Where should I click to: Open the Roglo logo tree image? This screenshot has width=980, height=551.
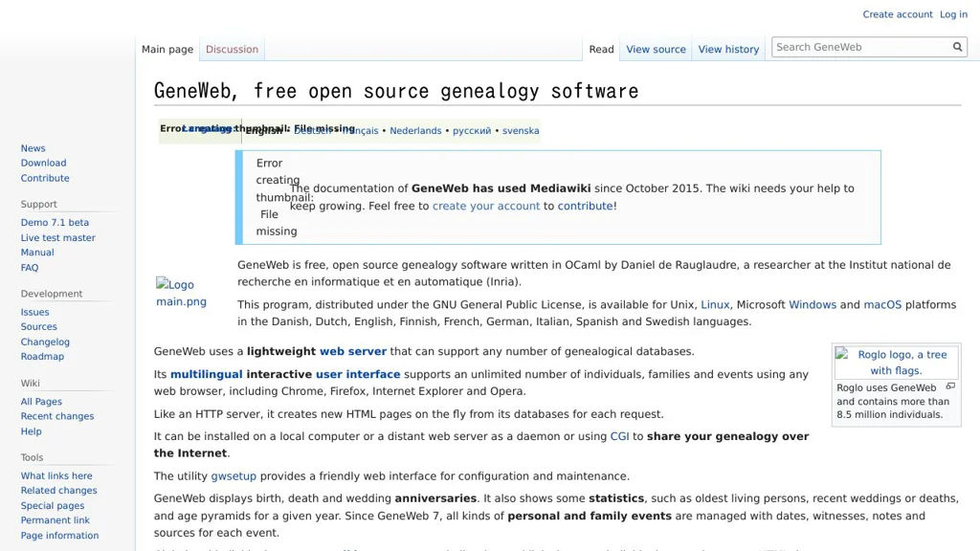(896, 363)
